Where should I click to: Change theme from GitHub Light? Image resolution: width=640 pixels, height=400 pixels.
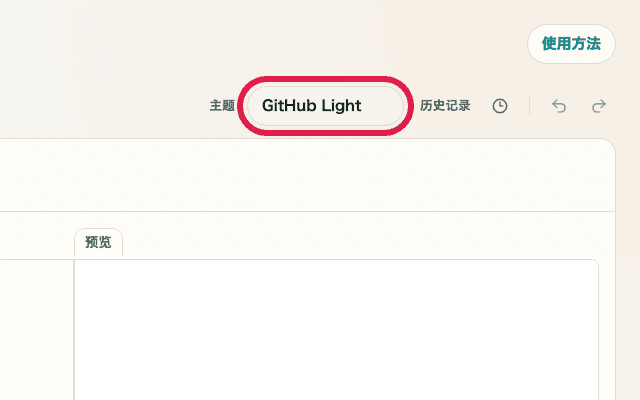[325, 106]
